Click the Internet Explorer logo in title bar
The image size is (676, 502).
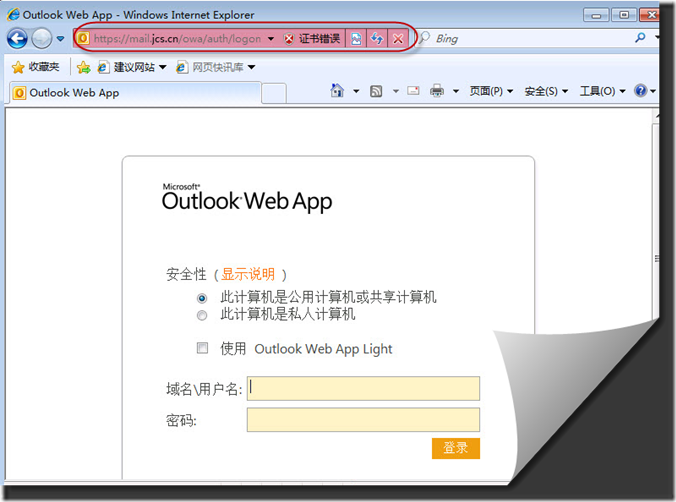point(13,14)
